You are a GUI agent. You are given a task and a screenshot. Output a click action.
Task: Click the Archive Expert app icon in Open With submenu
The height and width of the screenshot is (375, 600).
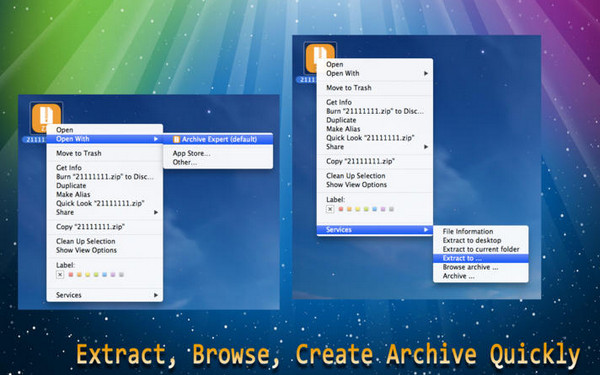click(x=176, y=139)
